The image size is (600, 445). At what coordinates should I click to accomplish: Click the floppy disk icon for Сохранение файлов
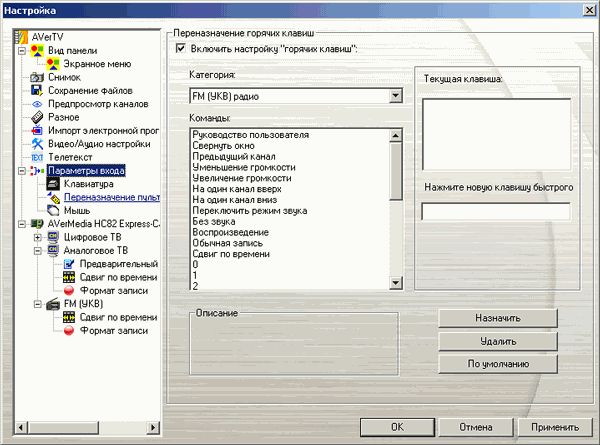37,90
